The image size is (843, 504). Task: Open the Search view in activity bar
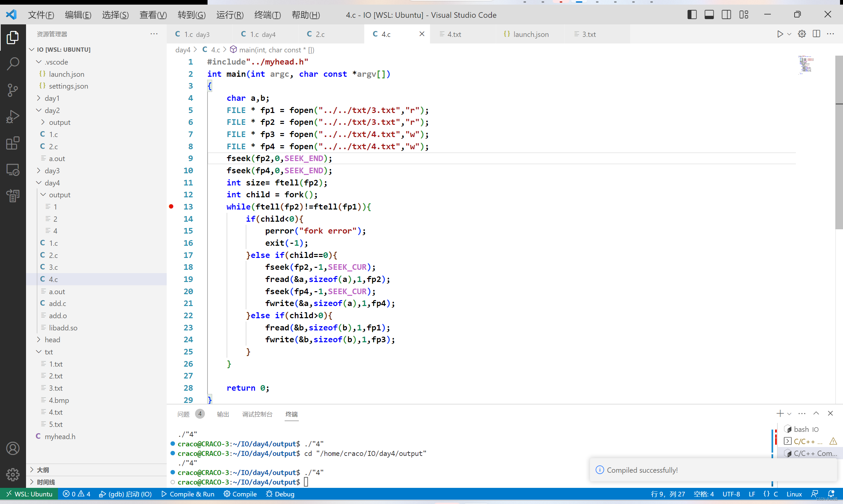click(x=13, y=64)
